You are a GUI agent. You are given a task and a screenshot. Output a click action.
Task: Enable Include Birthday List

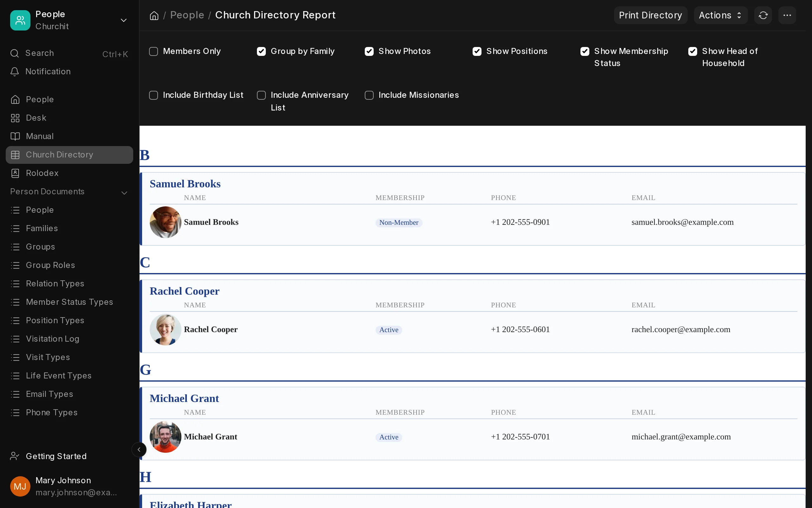pyautogui.click(x=153, y=96)
